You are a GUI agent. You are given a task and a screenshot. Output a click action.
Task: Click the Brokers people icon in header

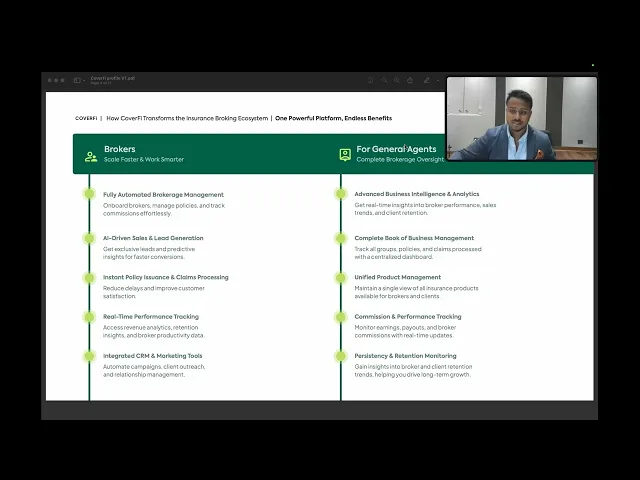coord(91,157)
